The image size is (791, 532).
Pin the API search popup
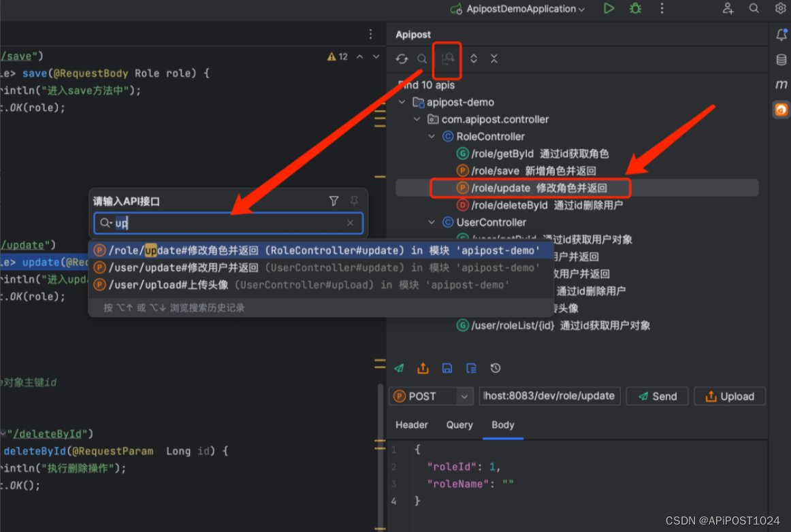coord(353,201)
